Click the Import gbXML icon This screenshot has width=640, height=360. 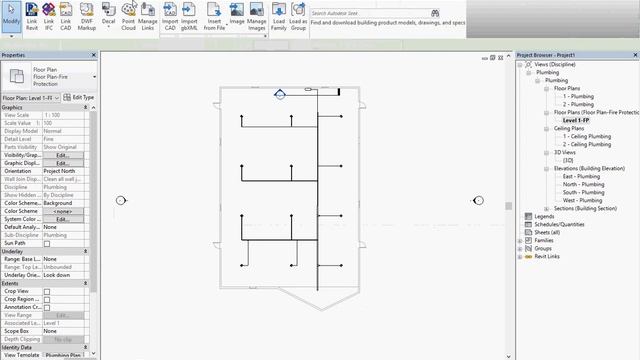pos(189,9)
